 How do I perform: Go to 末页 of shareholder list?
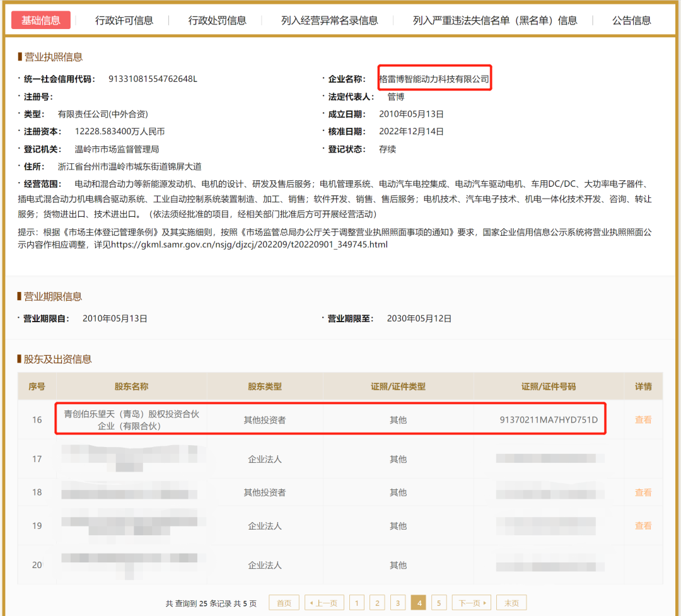click(x=511, y=603)
